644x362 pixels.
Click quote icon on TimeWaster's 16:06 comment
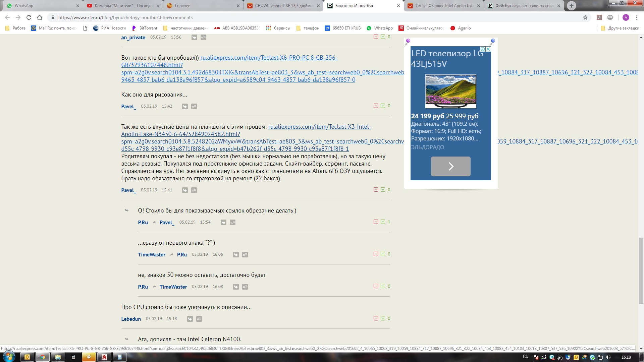tap(245, 254)
